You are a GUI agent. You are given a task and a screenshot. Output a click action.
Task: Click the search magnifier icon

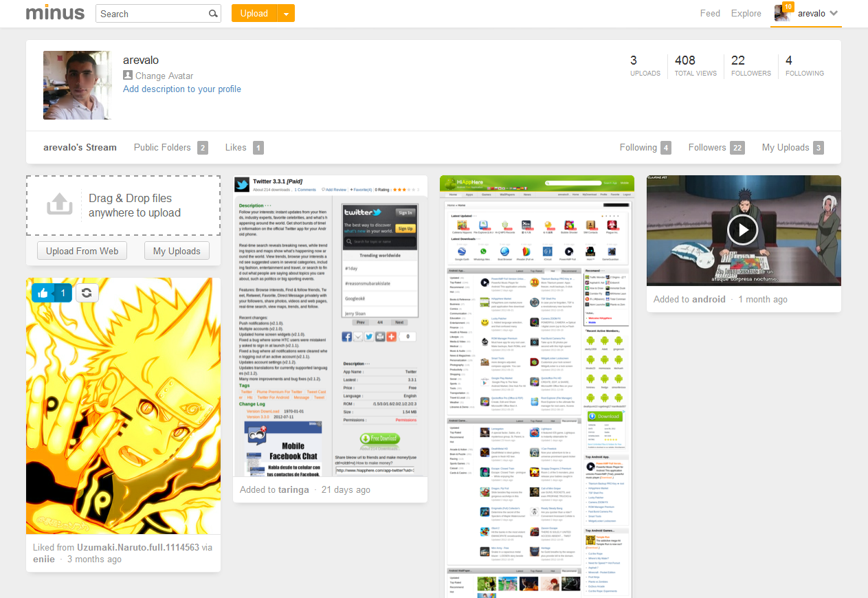213,14
